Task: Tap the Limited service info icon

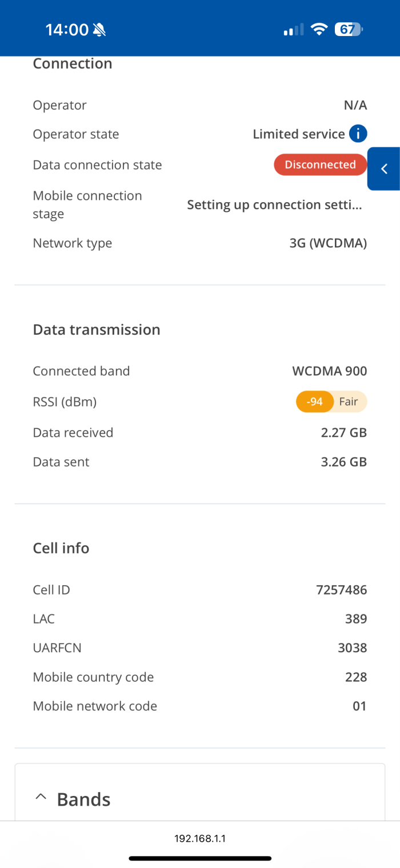Action: (358, 134)
